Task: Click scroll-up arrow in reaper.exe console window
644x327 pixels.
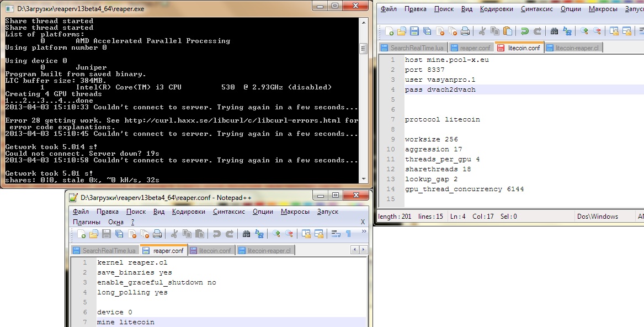Action: click(x=364, y=22)
